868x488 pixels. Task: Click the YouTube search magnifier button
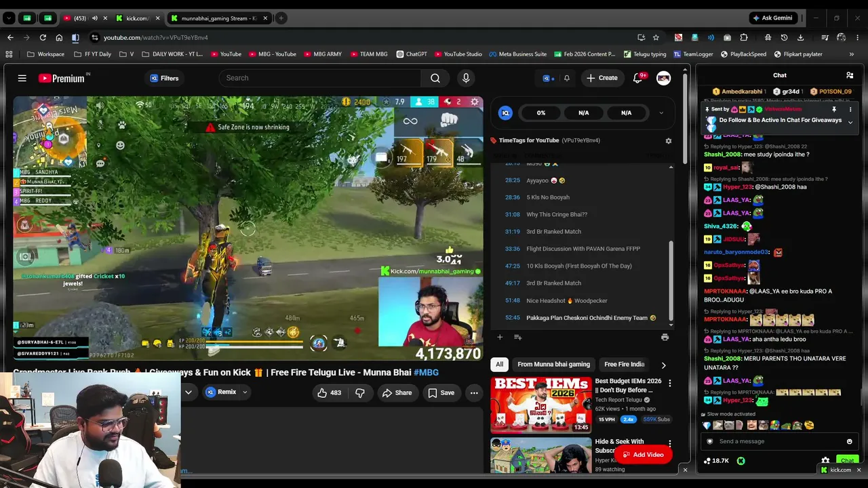pyautogui.click(x=435, y=78)
